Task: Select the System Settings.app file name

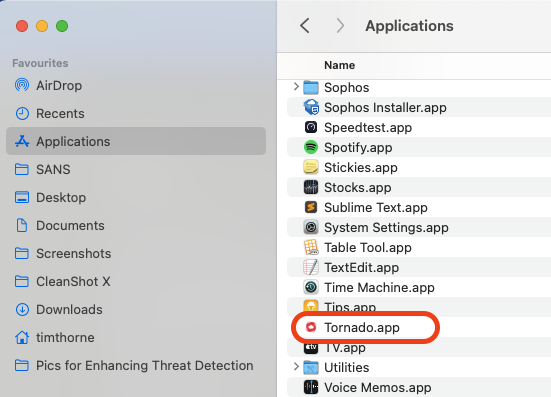Action: point(386,228)
